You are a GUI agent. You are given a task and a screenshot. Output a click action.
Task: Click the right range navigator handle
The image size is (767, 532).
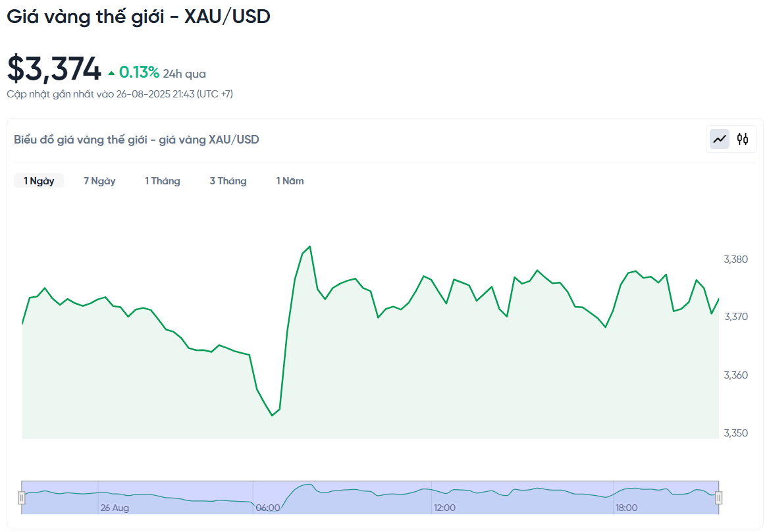(x=718, y=498)
